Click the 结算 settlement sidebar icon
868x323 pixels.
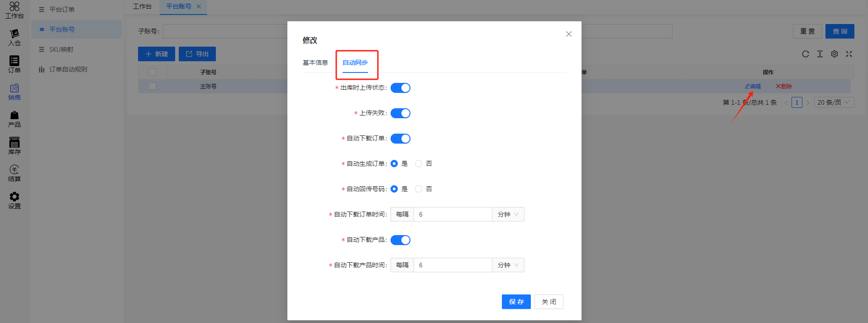click(x=14, y=173)
